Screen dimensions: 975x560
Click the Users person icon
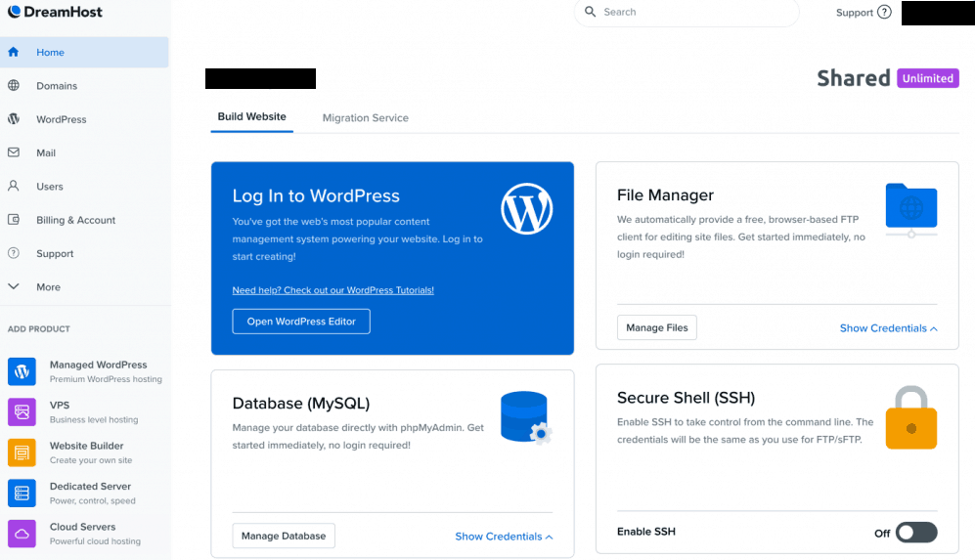pyautogui.click(x=13, y=186)
